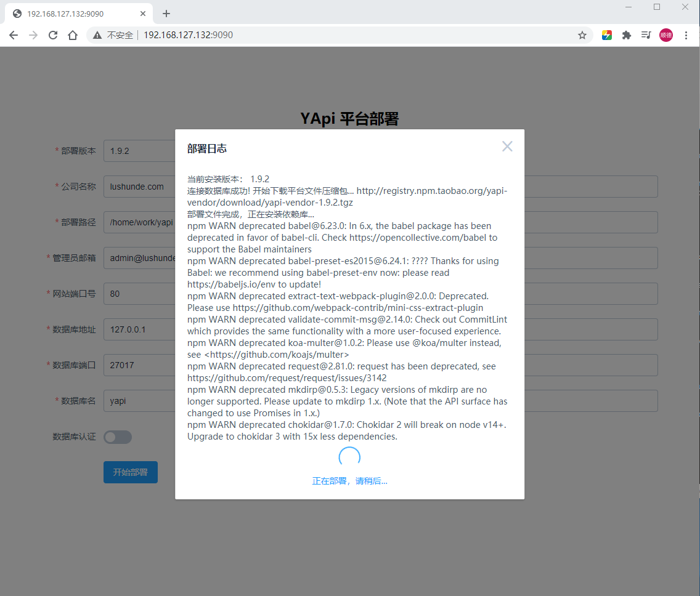Open the 顺德 profile avatar
This screenshot has width=700, height=596.
[665, 35]
